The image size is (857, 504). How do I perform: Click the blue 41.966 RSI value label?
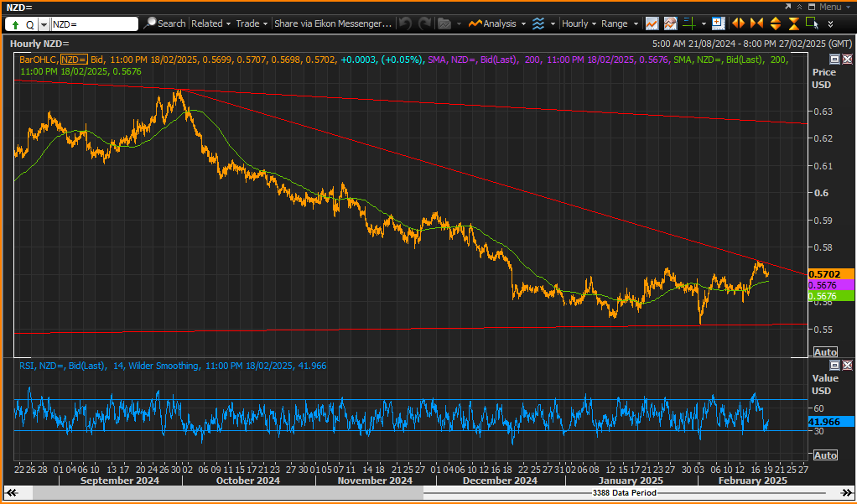pos(831,422)
